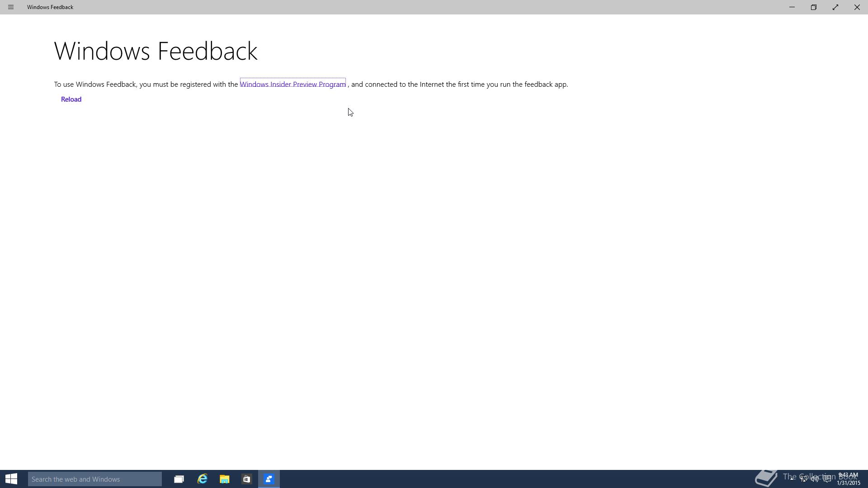The height and width of the screenshot is (488, 868).
Task: Click the Windows Feedback page heading
Action: [x=156, y=51]
